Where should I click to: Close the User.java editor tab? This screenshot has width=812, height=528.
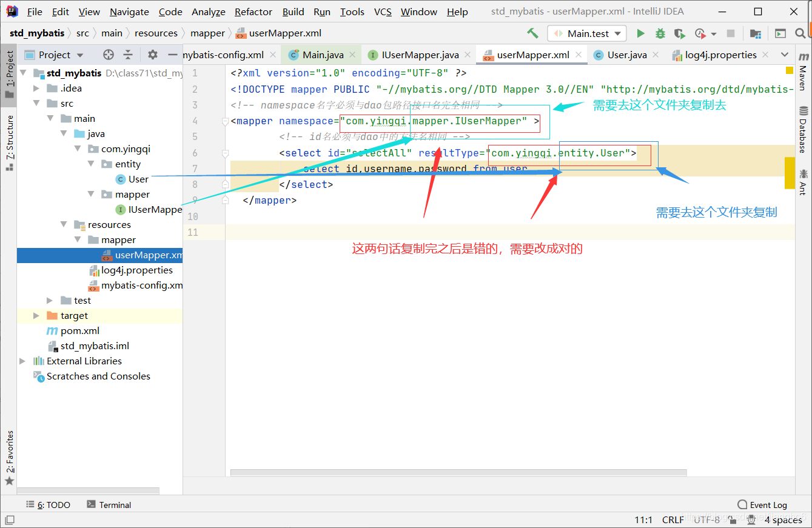pyautogui.click(x=656, y=55)
